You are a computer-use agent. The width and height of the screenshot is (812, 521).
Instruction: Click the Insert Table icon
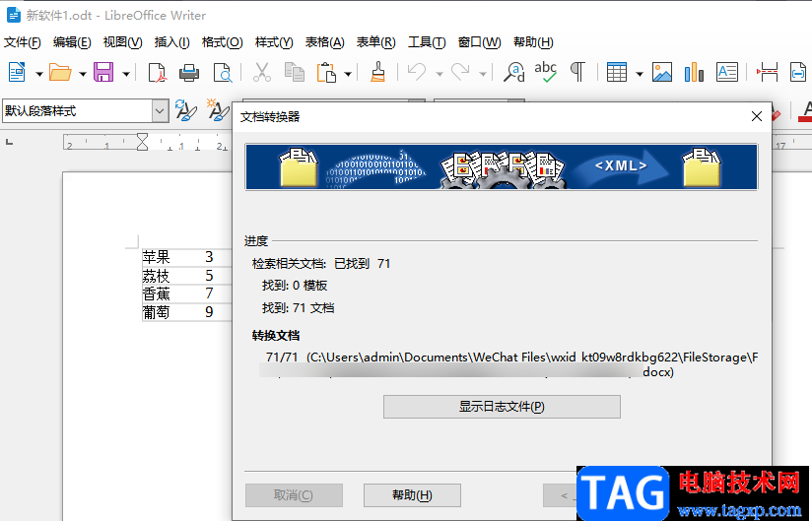click(617, 73)
